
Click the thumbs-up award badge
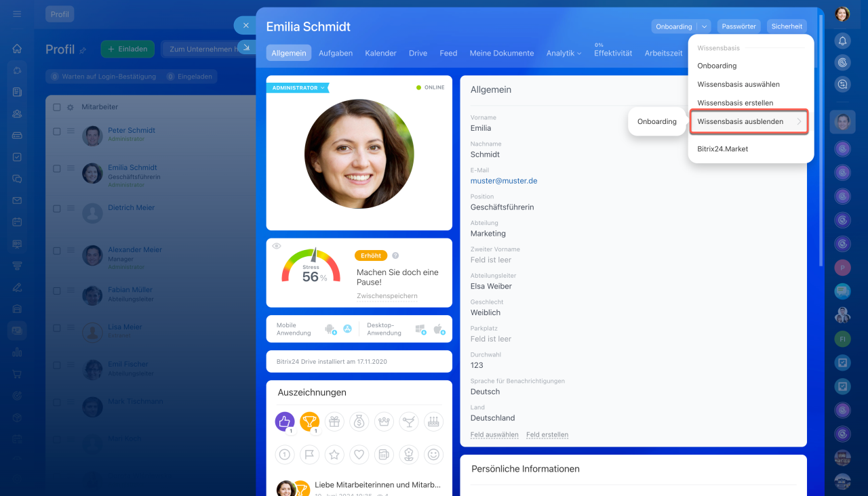285,421
